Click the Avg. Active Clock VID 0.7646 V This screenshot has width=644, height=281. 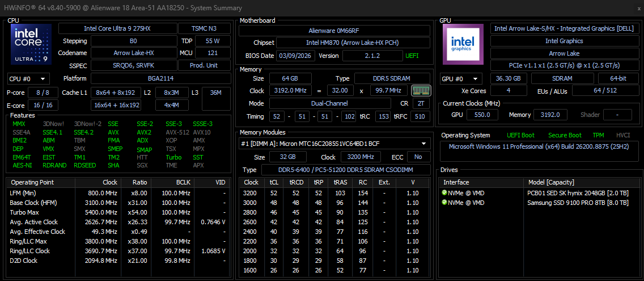click(x=213, y=222)
